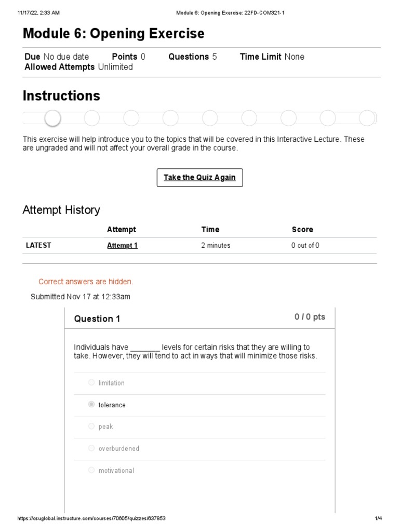Viewport: 399px width, 532px height.
Task: Click the Module 6: Opening Exercise title
Action: [x=114, y=34]
